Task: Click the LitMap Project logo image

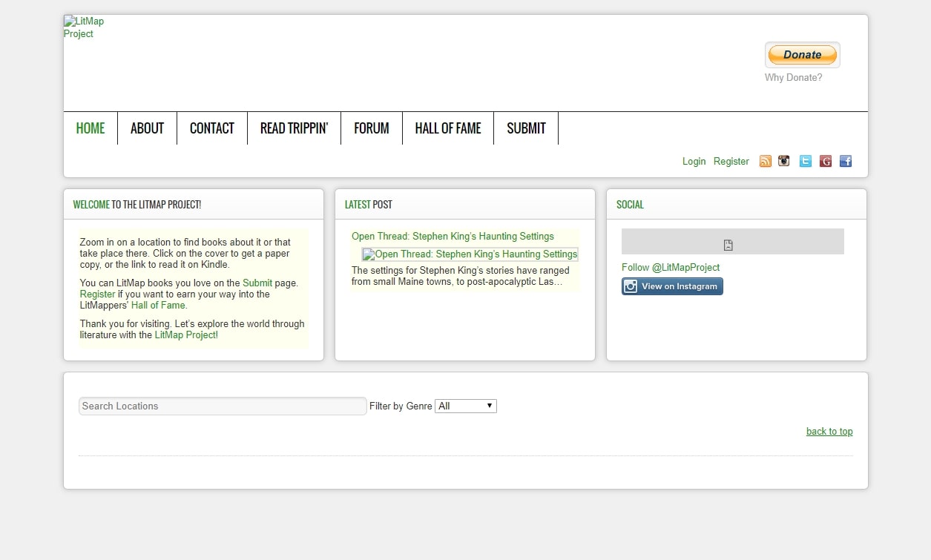Action: point(83,27)
